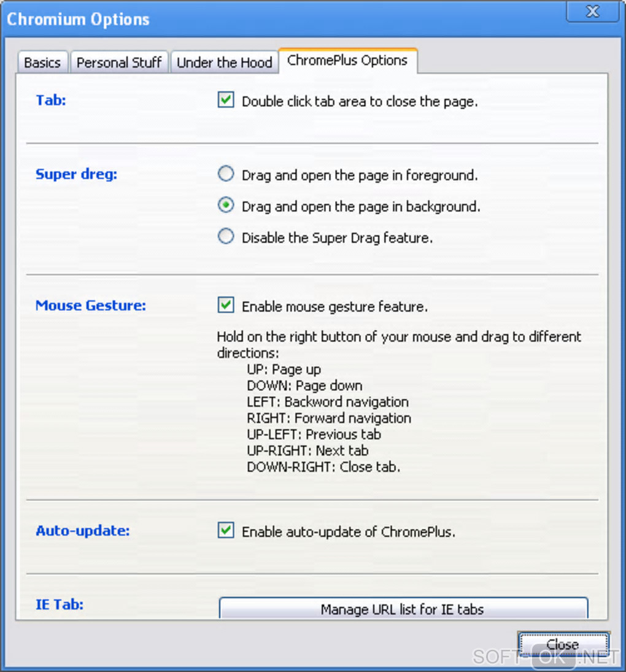Click 'UP-LEFT: Previous tab' text

[x=314, y=434]
